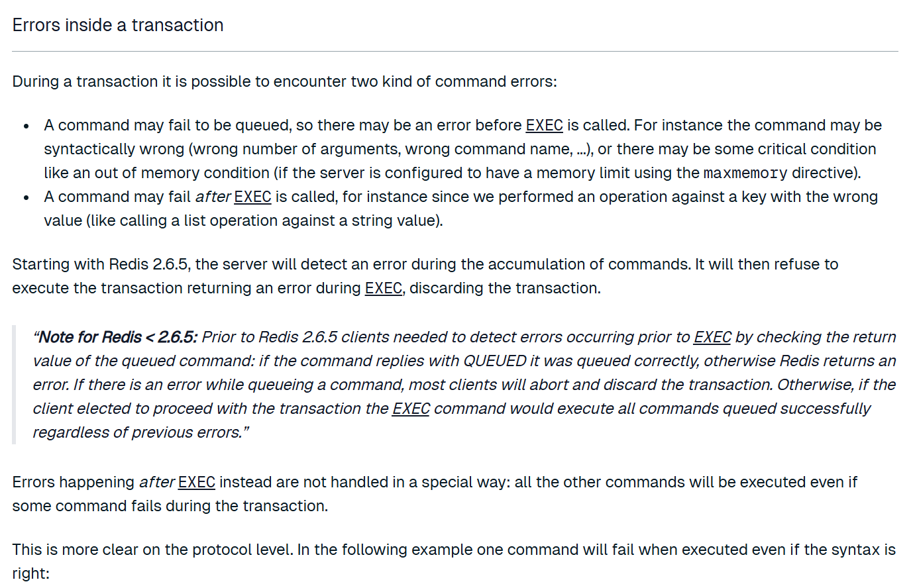
Task: Click the horizontal divider under the heading
Action: 455,51
